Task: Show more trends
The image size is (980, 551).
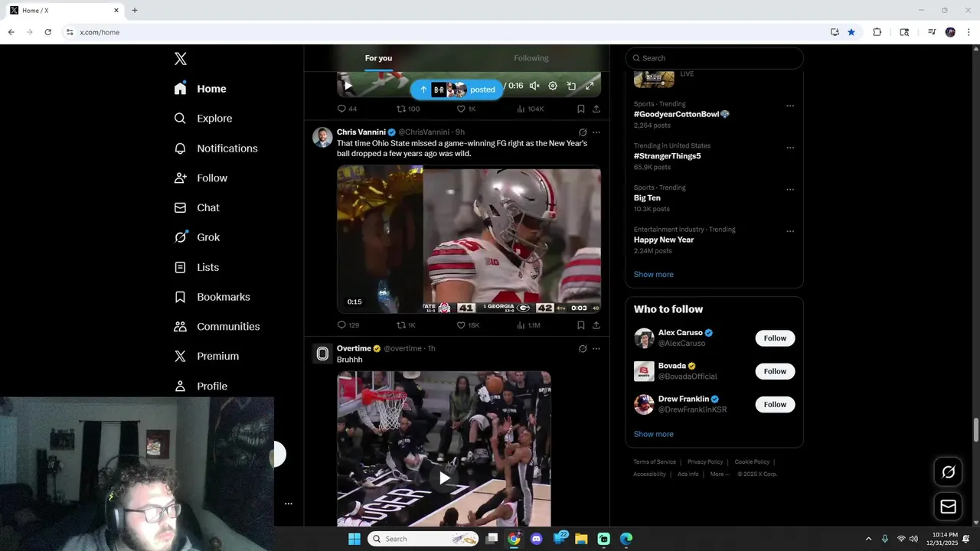Action: [654, 275]
